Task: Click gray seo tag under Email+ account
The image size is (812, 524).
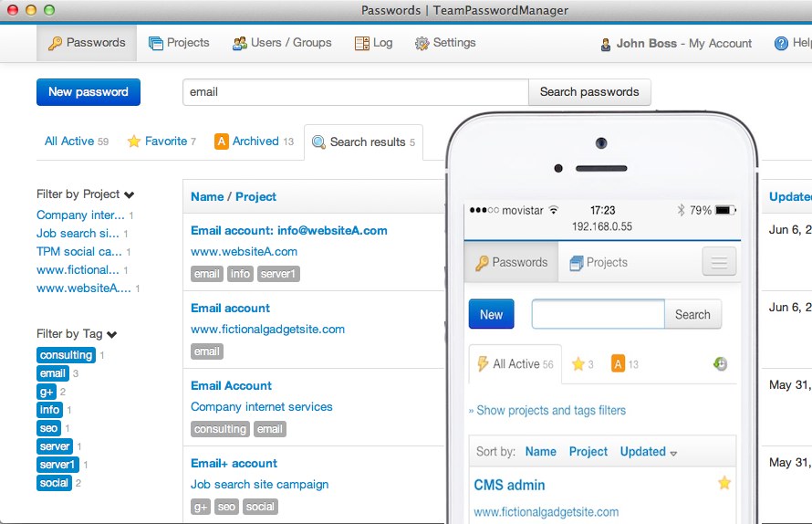Action: (226, 507)
